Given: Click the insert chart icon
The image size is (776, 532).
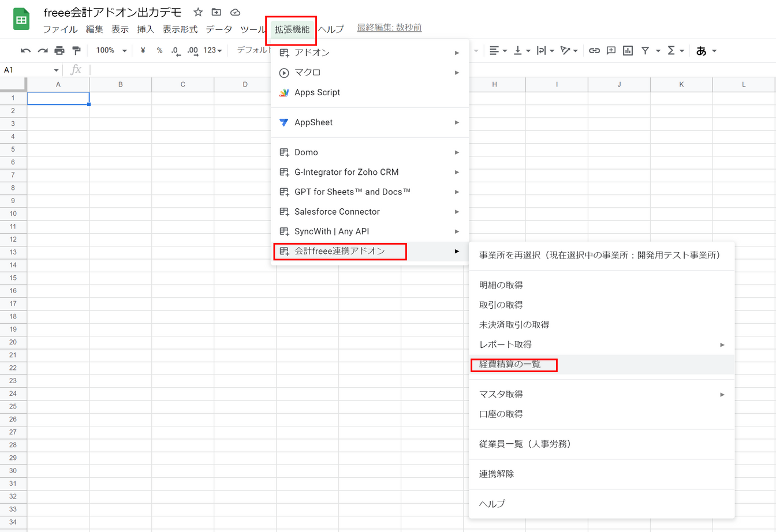Looking at the screenshot, I should click(628, 51).
